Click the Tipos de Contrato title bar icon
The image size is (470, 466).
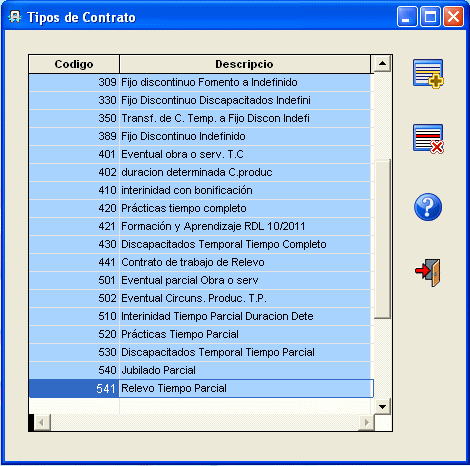(15, 17)
